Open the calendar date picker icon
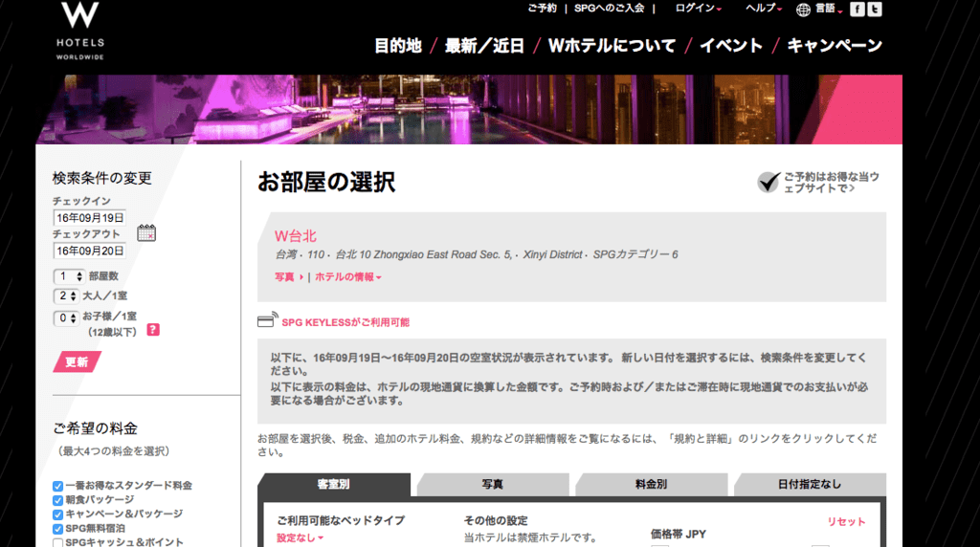Viewport: 980px width, 547px height. (146, 233)
